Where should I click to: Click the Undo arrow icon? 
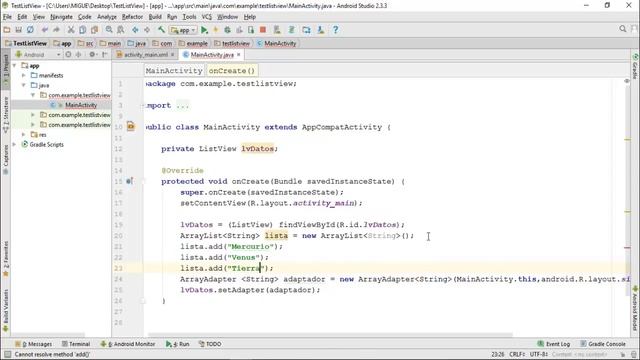tap(45, 30)
